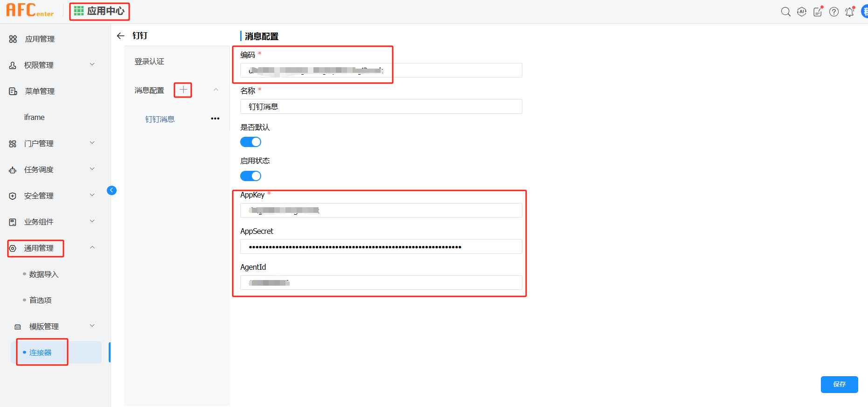868x407 pixels.
Task: Open the edit note icon in header
Action: 818,12
